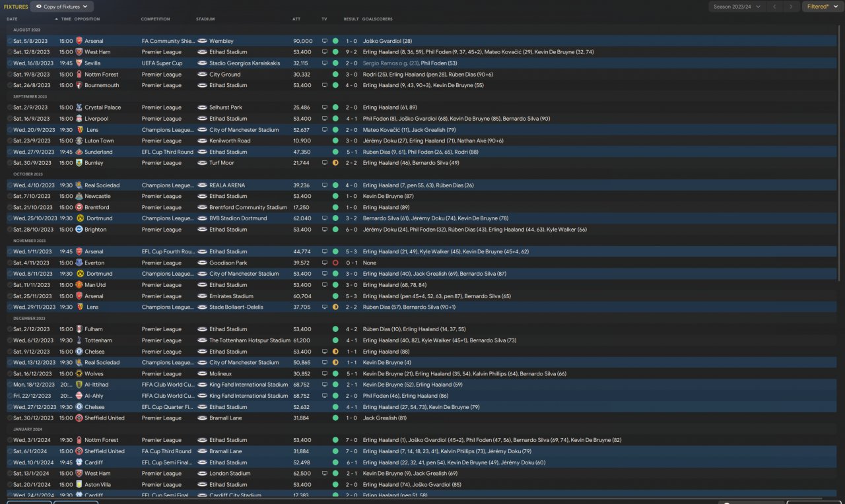Select the 9 - 2 result against West Ham
845x504 pixels.
351,52
